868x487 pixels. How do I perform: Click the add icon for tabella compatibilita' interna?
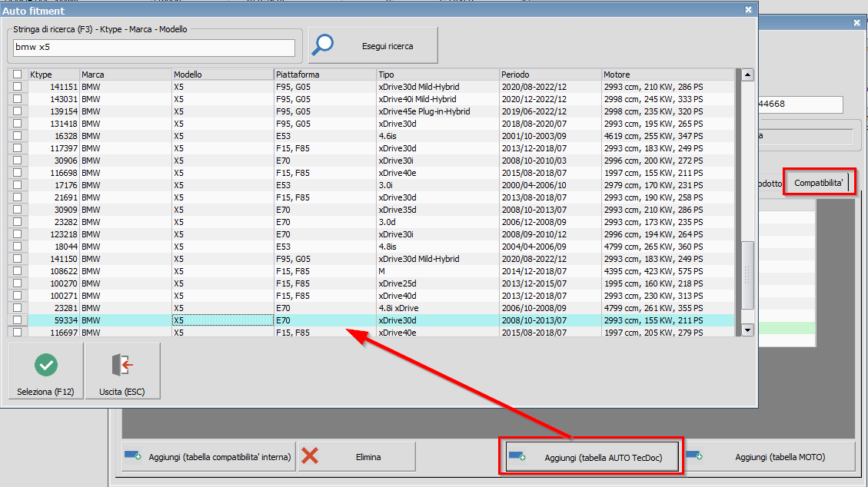coord(132,456)
